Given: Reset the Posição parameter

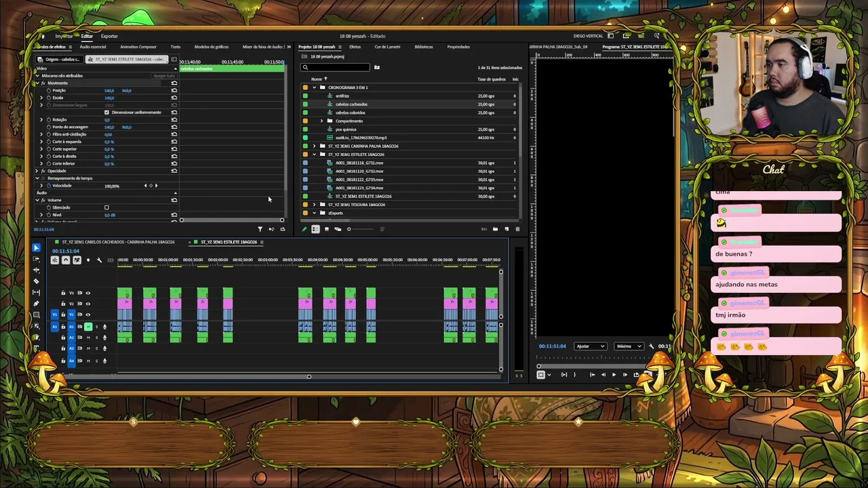Looking at the screenshot, I should 174,91.
